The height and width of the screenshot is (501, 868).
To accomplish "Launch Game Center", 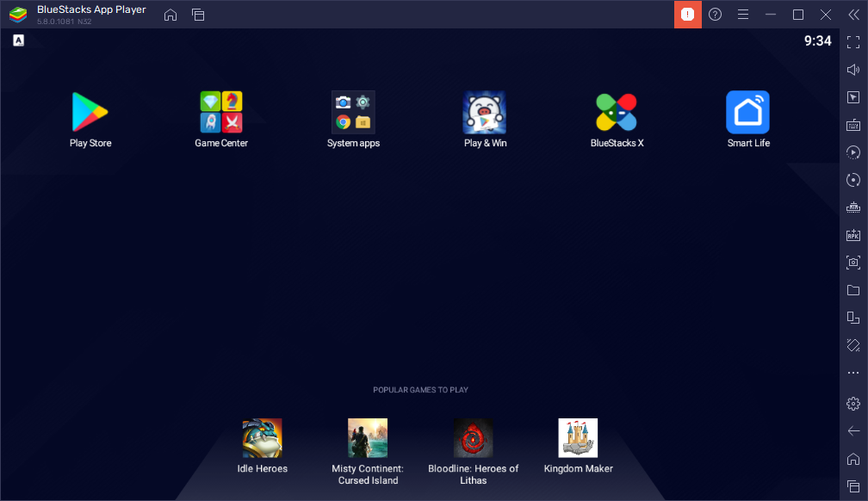I will coord(221,112).
